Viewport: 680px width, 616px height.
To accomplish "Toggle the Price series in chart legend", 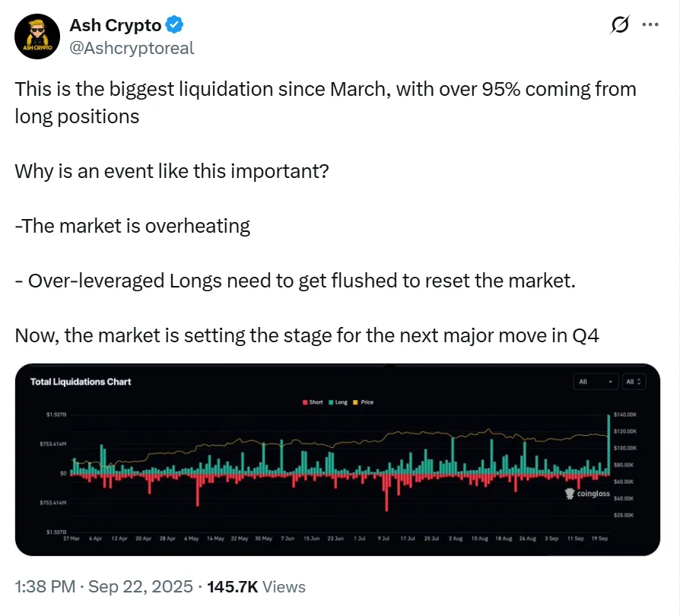I will coord(367,402).
